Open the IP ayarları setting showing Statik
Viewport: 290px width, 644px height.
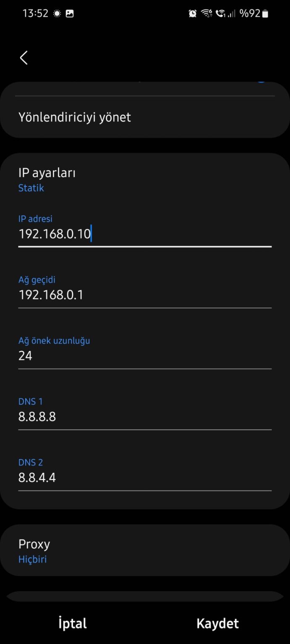tap(145, 179)
